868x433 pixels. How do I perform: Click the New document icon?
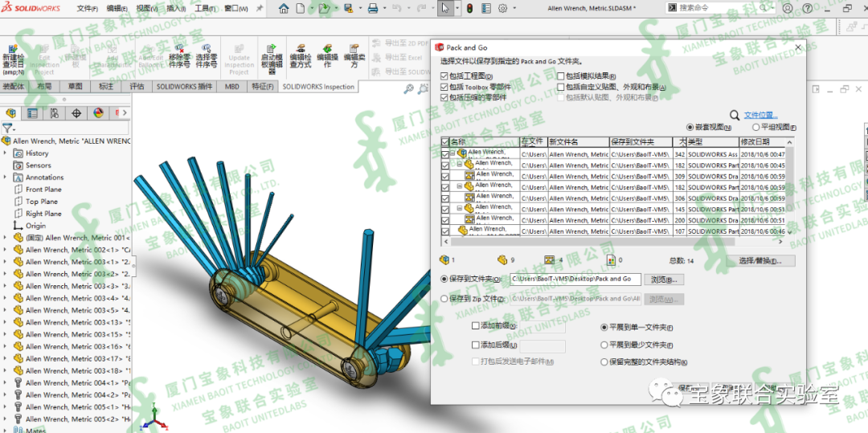[x=300, y=8]
